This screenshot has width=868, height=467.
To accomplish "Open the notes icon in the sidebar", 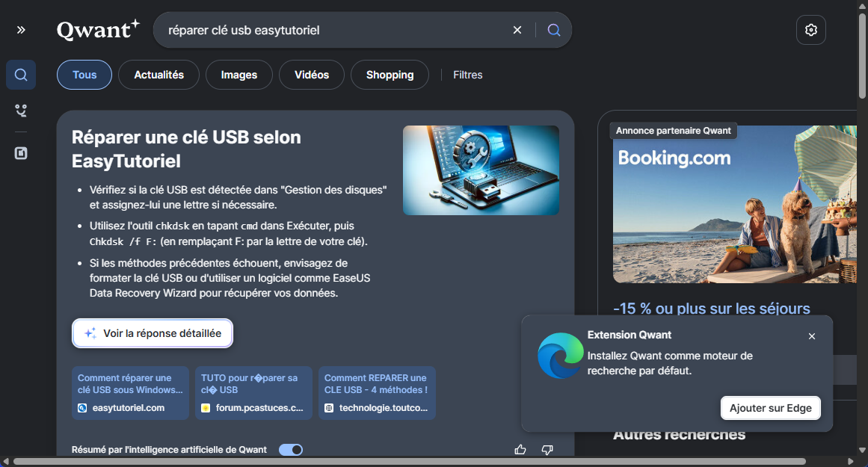I will (20, 152).
